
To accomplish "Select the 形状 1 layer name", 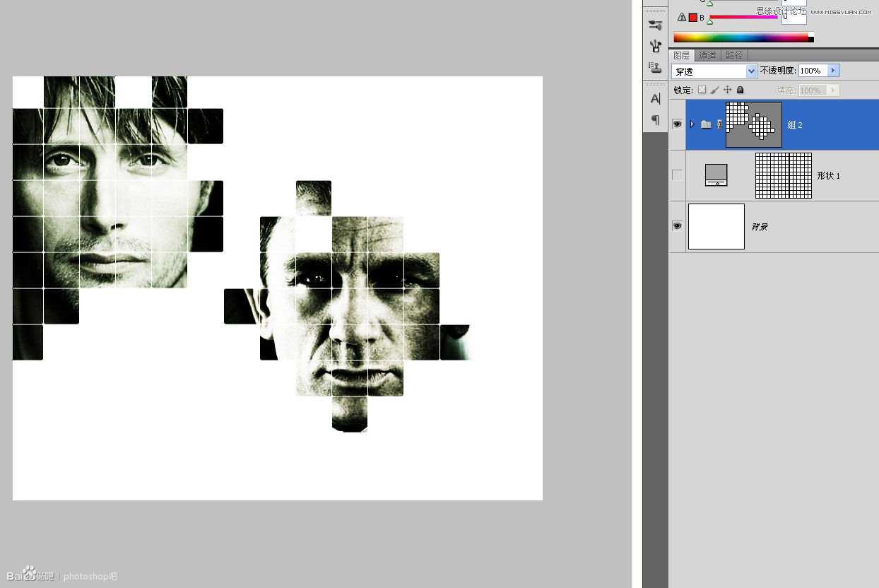I will pyautogui.click(x=828, y=176).
